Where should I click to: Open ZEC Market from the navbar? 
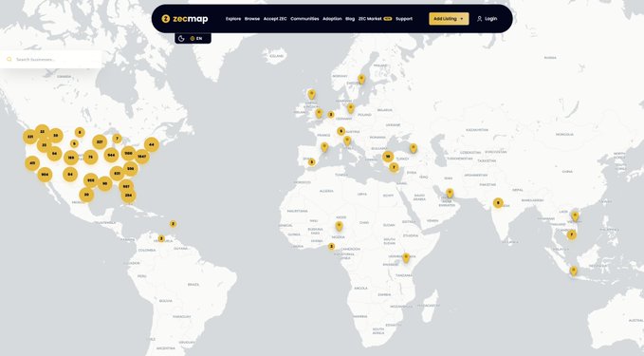(x=375, y=18)
